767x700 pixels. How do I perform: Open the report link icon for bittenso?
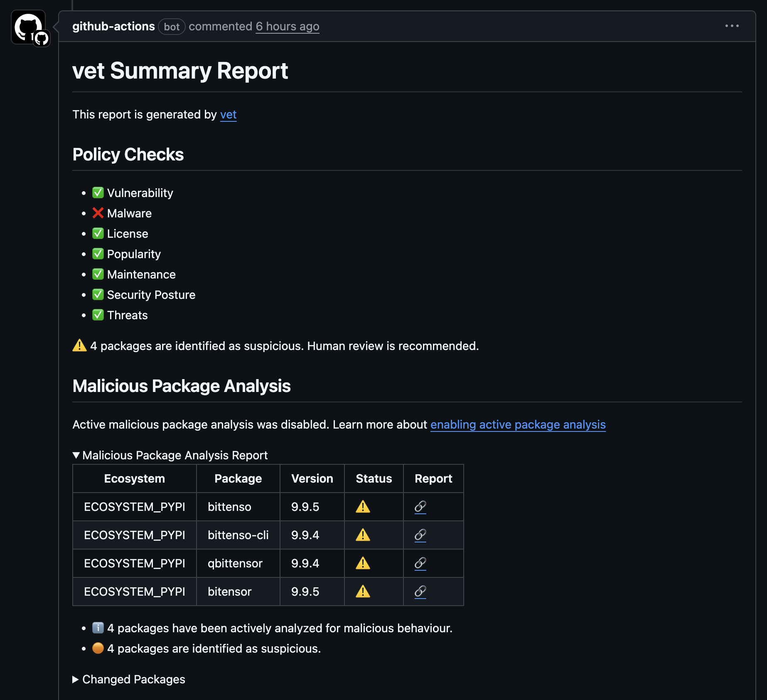coord(420,507)
